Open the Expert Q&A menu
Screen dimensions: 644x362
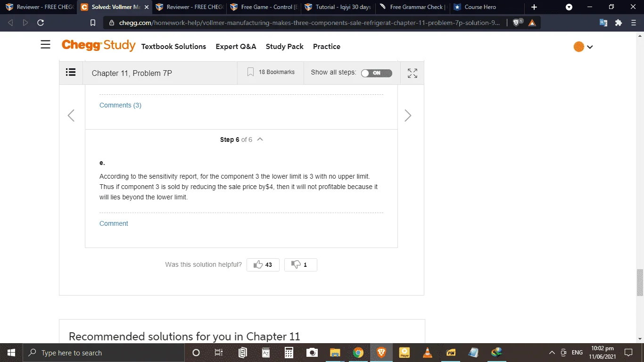(x=236, y=47)
